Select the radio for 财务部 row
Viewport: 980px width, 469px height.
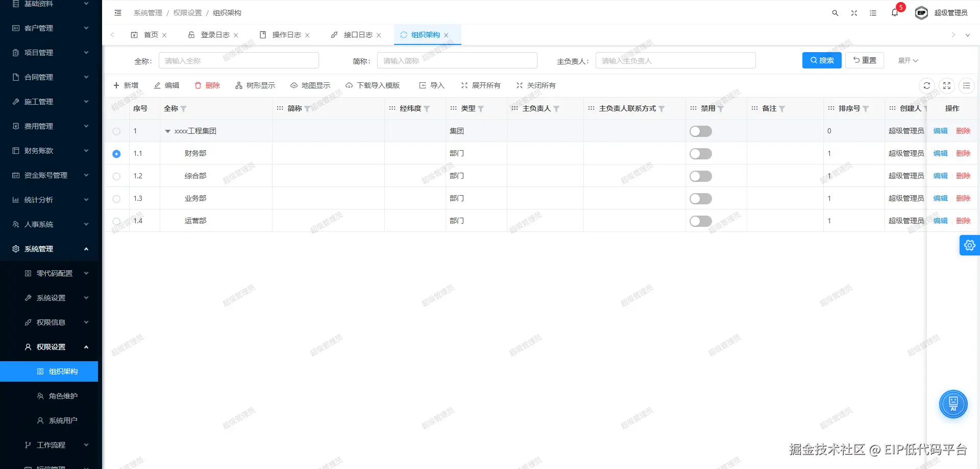116,154
